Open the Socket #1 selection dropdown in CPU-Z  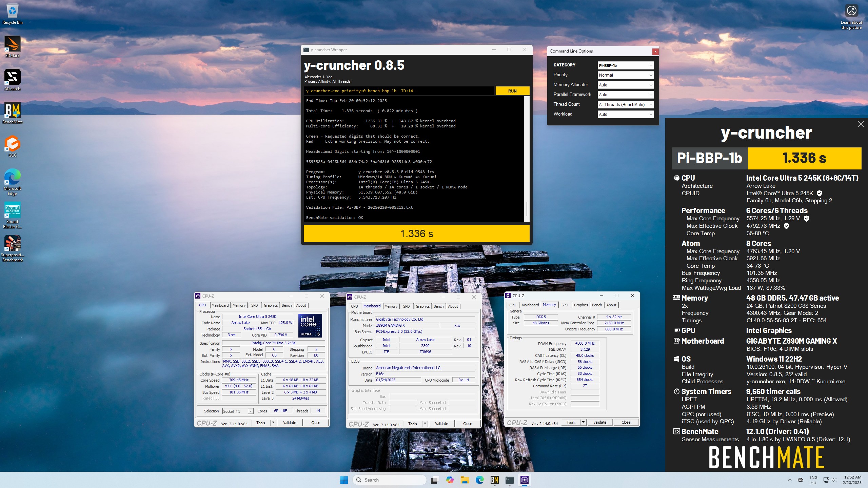238,411
